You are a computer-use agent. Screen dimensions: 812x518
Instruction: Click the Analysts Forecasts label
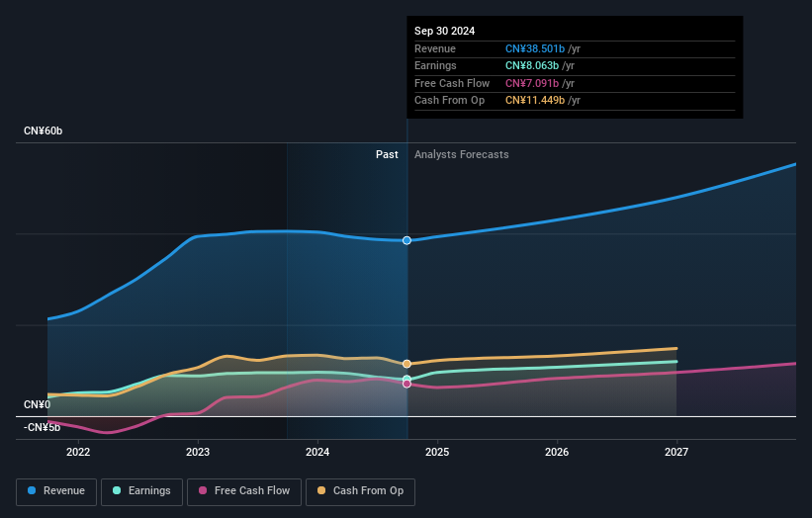(462, 155)
